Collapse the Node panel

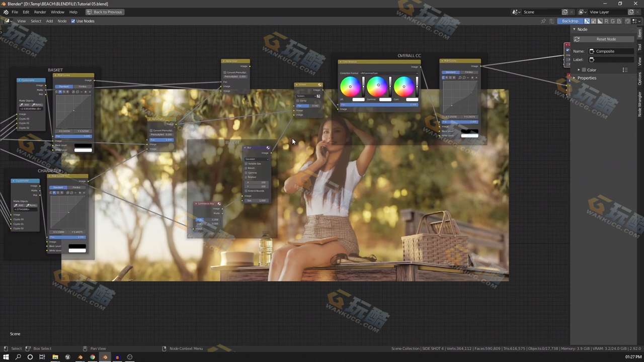[574, 29]
